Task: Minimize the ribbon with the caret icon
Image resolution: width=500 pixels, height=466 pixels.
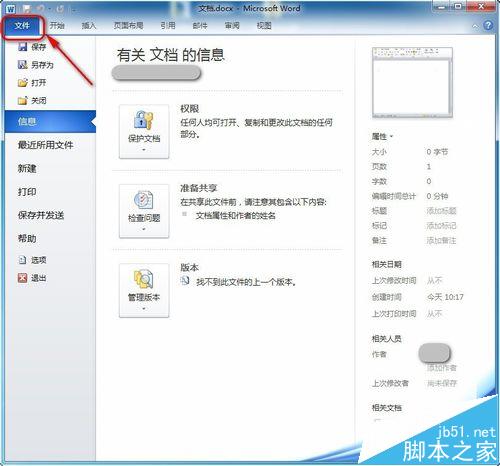Action: click(x=475, y=26)
